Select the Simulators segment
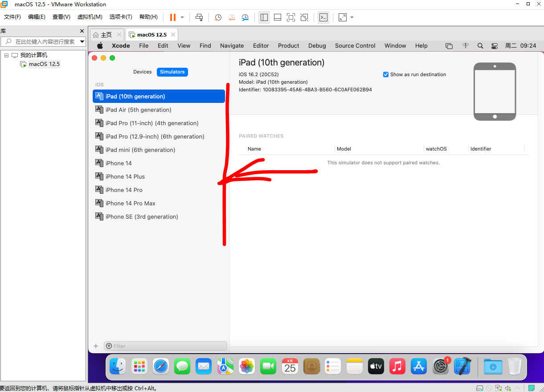Screen dimensions: 544x392 [172, 72]
